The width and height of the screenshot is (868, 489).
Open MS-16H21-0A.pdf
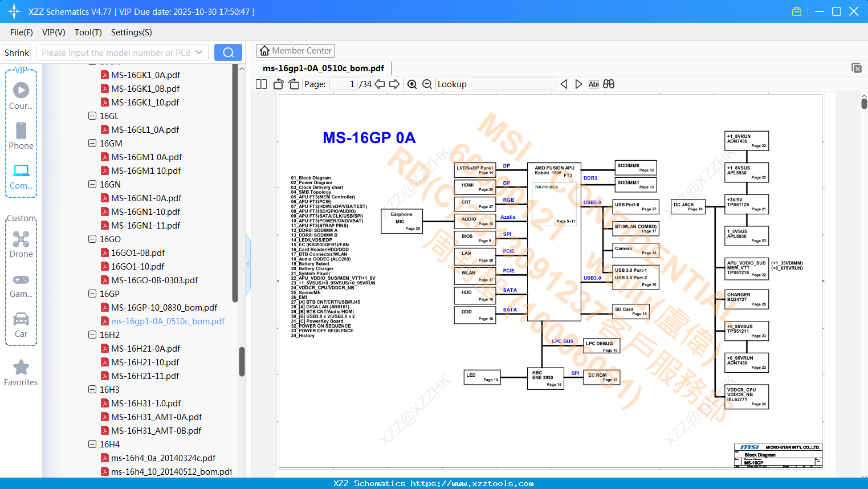145,348
